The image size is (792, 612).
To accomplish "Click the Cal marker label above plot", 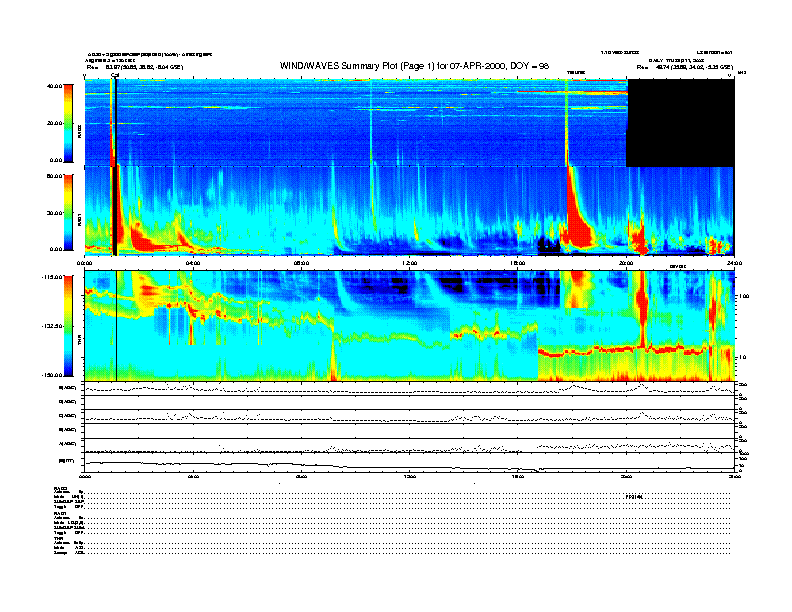I will pos(115,74).
